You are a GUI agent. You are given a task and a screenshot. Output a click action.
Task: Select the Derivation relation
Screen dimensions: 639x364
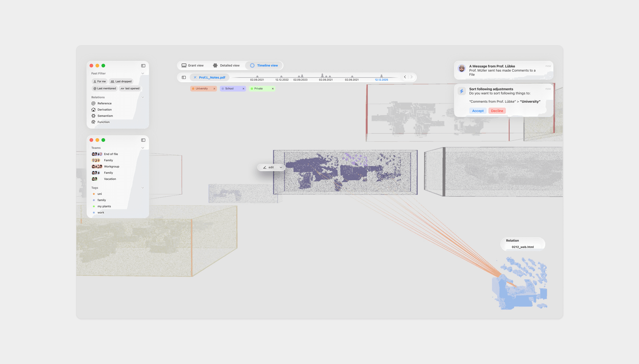[x=104, y=110]
